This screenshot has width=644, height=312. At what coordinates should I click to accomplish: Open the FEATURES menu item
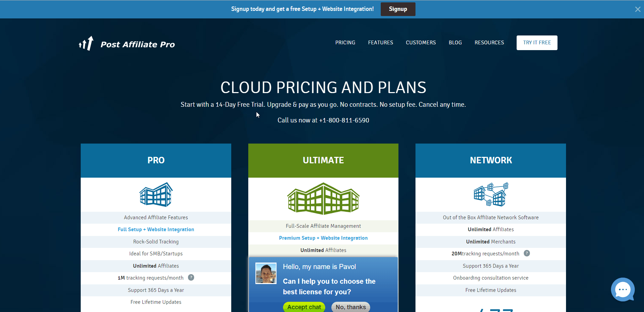380,43
